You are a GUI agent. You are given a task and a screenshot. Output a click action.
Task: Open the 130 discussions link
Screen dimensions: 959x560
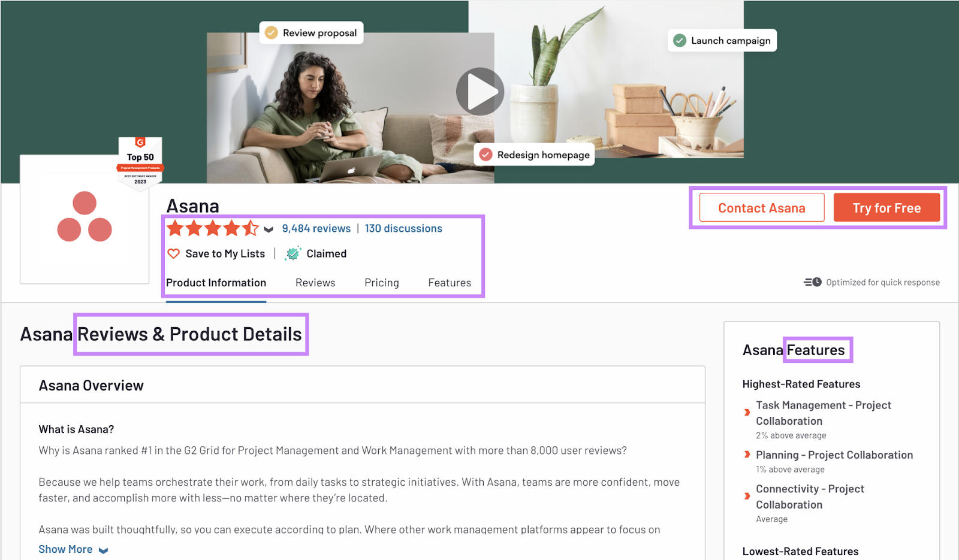coord(403,228)
